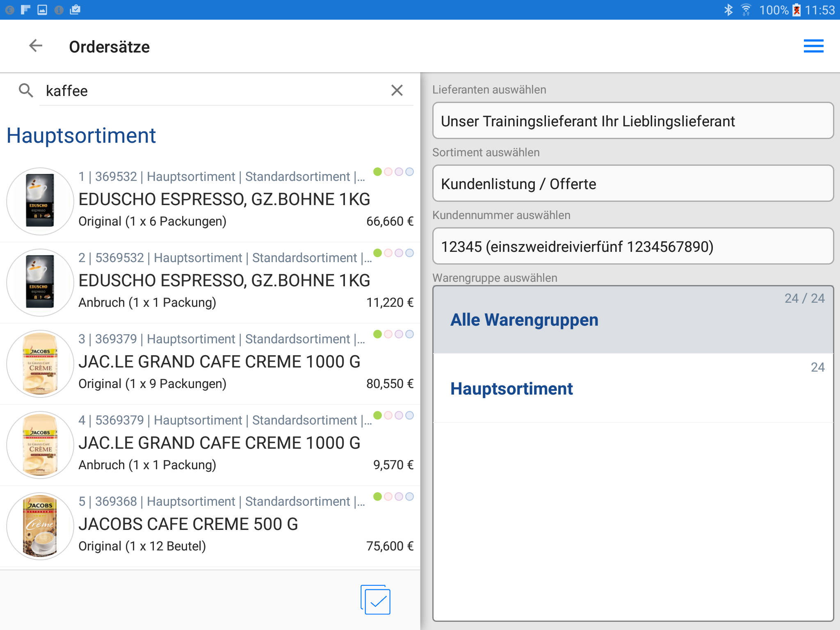Tap the select-all checkmark icon
The image size is (840, 630).
[x=376, y=600]
